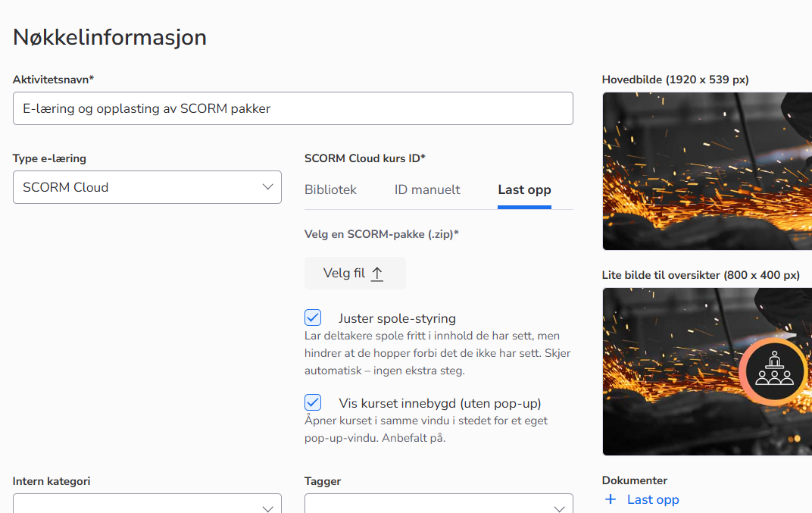Switch to the ID manuelt tab
Screen dimensions: 812x513
(427, 189)
